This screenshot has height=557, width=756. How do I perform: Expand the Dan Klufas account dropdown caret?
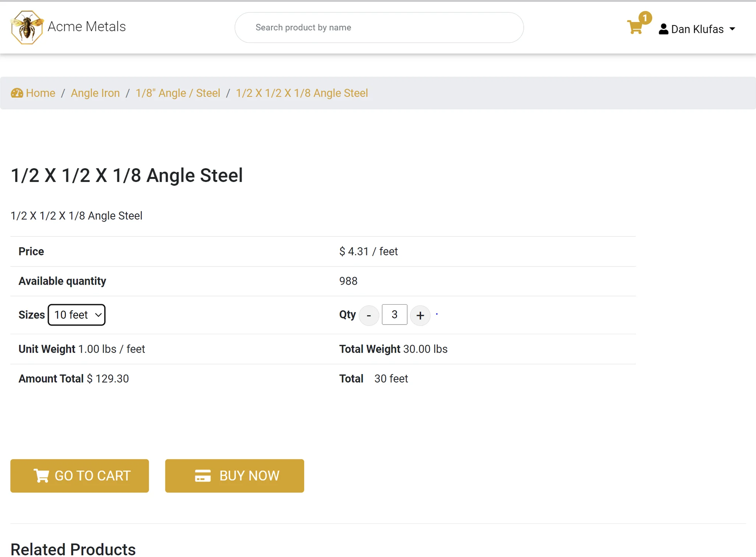tap(732, 29)
